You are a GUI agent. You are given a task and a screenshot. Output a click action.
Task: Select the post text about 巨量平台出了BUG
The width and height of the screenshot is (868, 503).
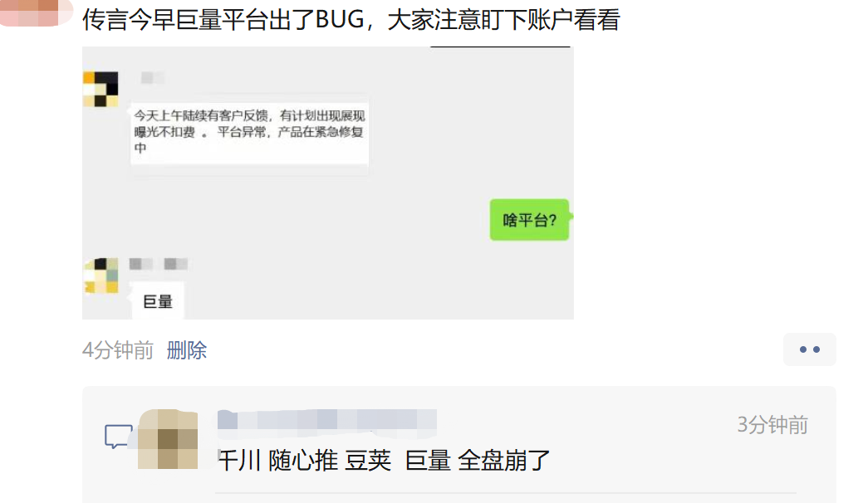(351, 20)
